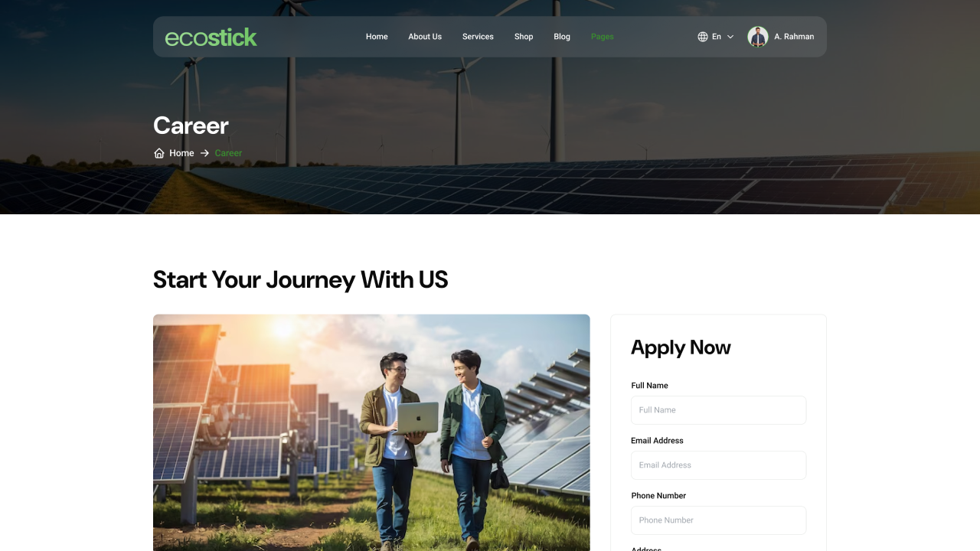The height and width of the screenshot is (551, 980).
Task: Focus the Email Address input field
Action: point(718,465)
